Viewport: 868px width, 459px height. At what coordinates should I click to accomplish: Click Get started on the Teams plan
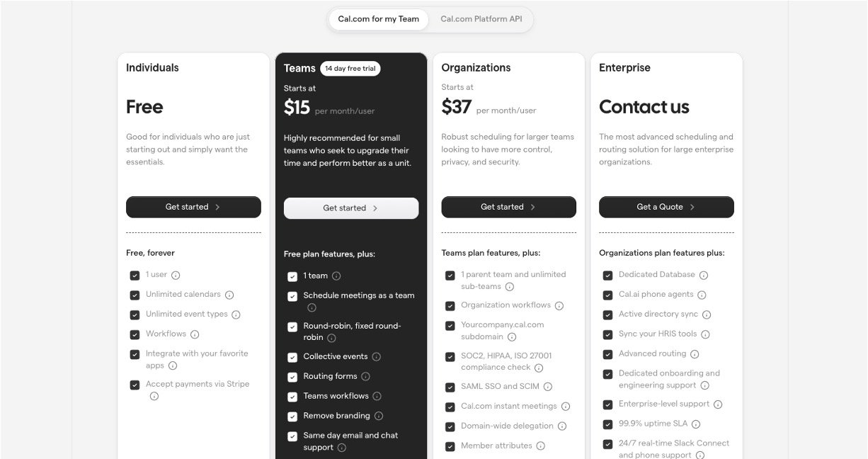(x=351, y=208)
